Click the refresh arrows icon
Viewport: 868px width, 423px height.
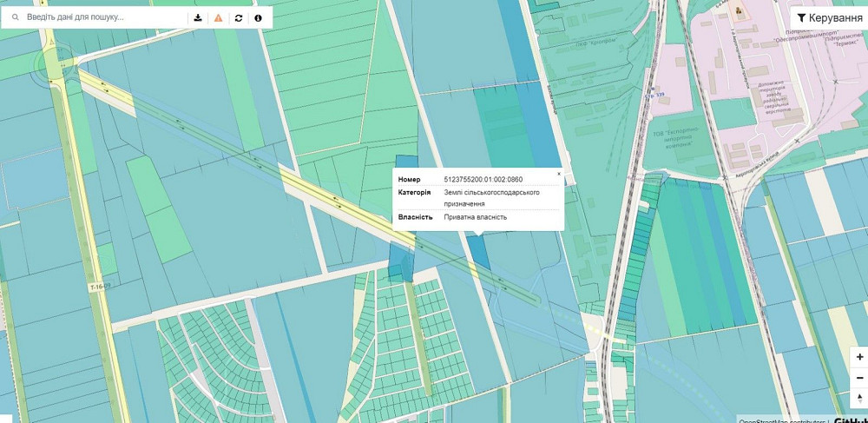tap(239, 17)
